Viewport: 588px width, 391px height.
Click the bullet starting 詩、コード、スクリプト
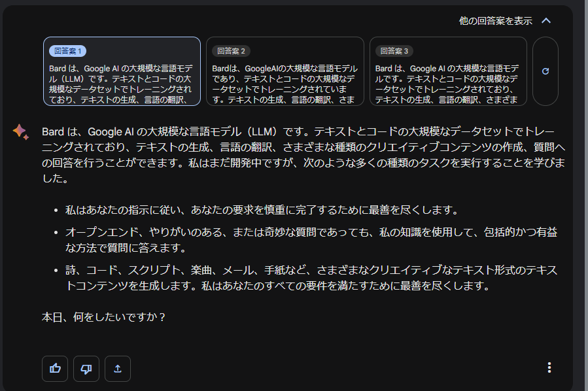[311, 278]
